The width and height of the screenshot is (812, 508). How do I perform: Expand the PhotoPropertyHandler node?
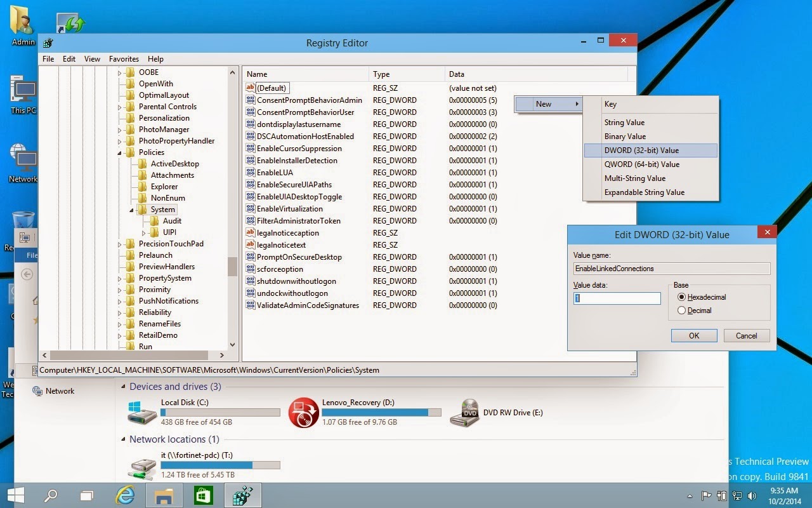tap(120, 141)
